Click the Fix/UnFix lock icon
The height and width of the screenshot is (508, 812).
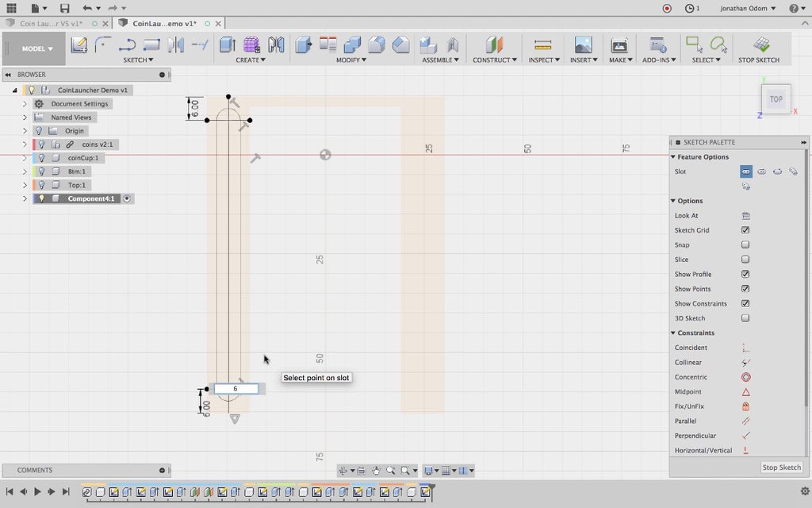pos(745,406)
